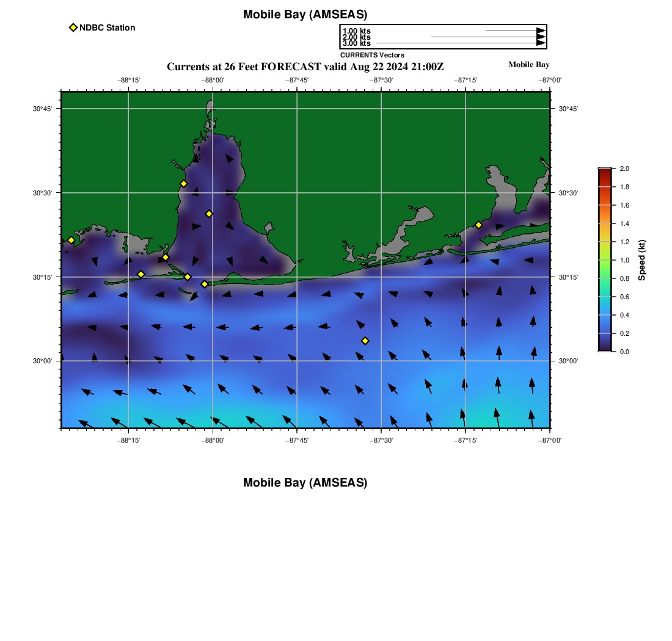This screenshot has height=641, width=672.
Task: Click the CURRENTS Vectors legend caption
Action: (x=372, y=55)
